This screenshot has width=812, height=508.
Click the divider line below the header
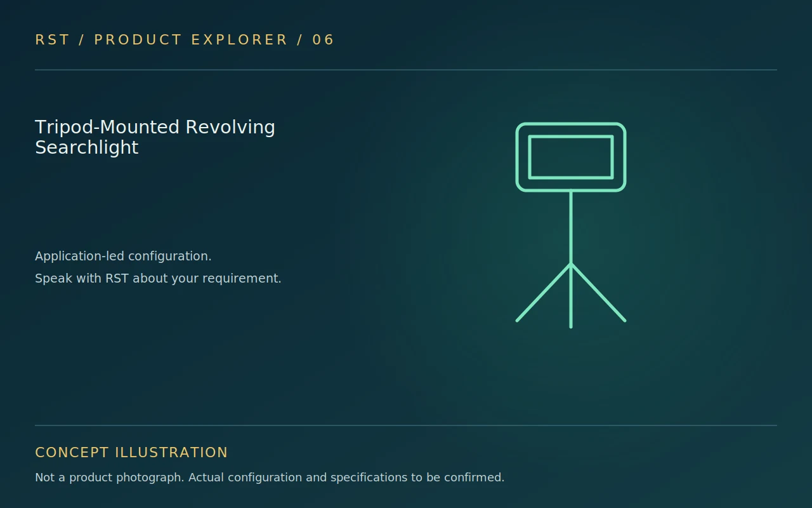tap(406, 70)
